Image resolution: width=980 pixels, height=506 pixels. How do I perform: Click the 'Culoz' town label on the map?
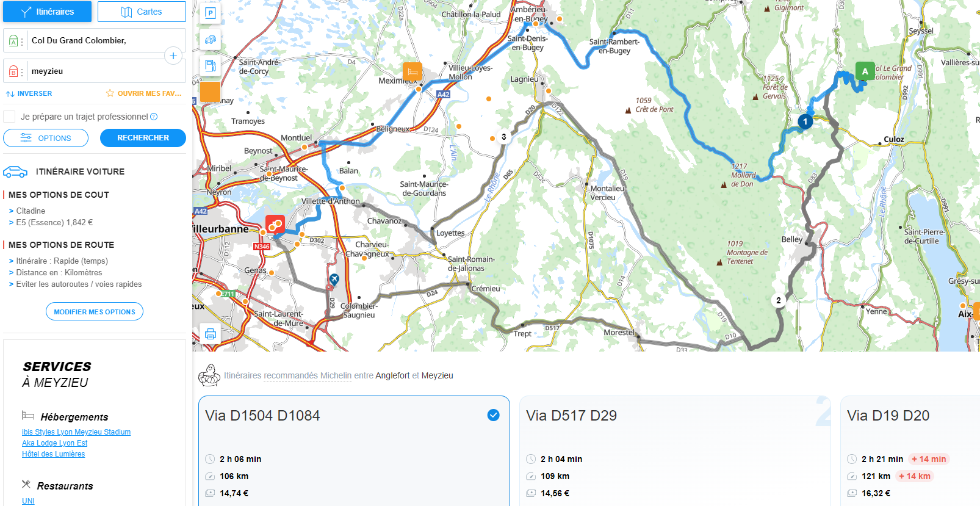(894, 139)
